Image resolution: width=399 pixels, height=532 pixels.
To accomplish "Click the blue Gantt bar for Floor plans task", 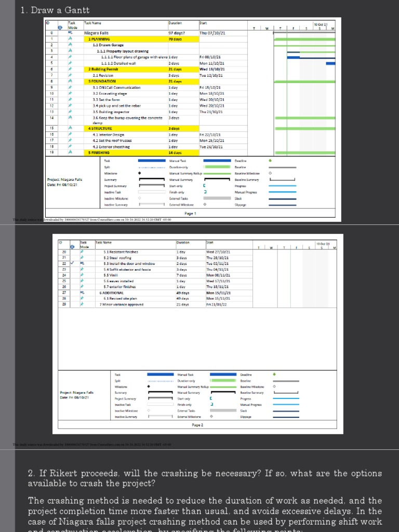I will coord(294,57).
